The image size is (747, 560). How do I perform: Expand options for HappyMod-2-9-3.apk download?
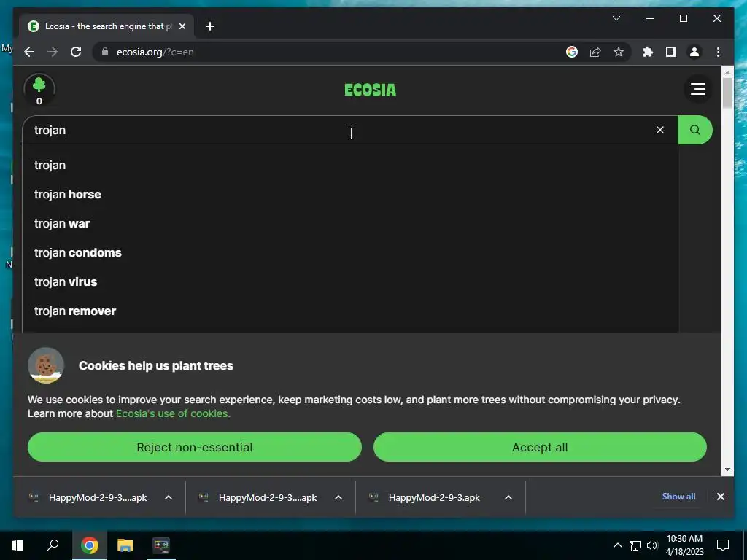tap(508, 497)
